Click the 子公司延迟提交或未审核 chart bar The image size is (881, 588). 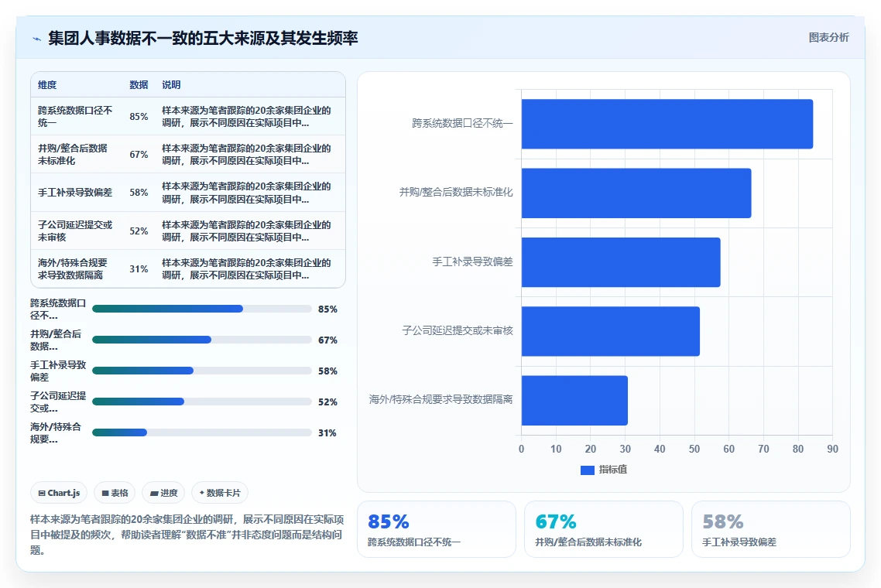pyautogui.click(x=610, y=331)
